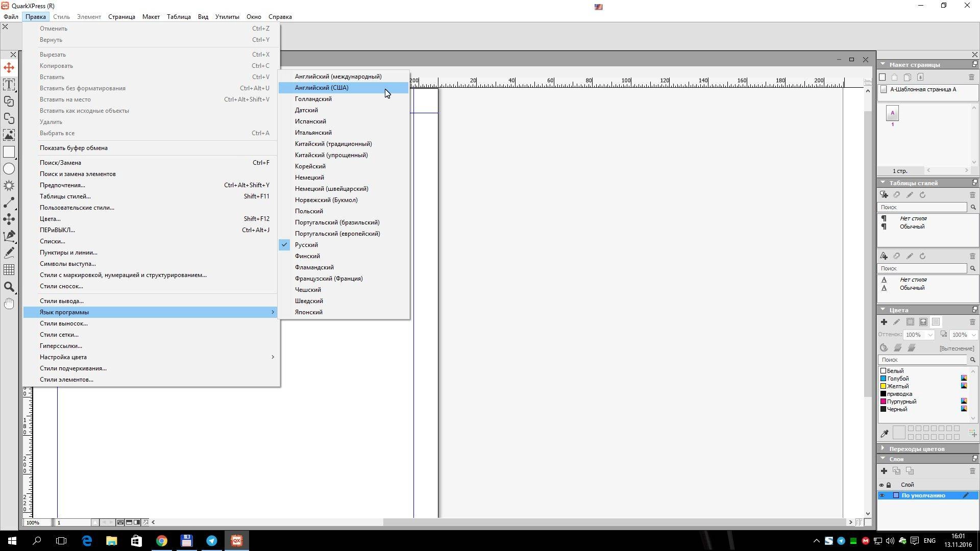Viewport: 980px width, 551px height.
Task: Select По умолчанию layer row
Action: tap(928, 495)
